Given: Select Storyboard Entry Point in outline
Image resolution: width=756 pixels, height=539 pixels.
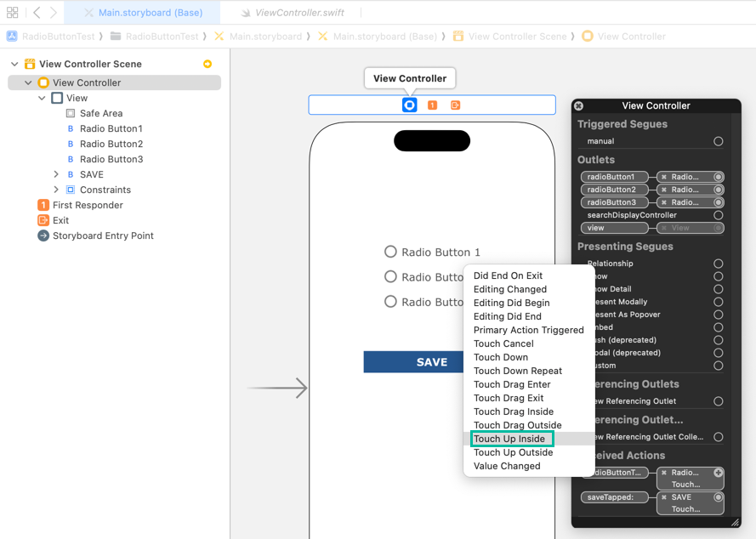Looking at the screenshot, I should click(x=103, y=235).
